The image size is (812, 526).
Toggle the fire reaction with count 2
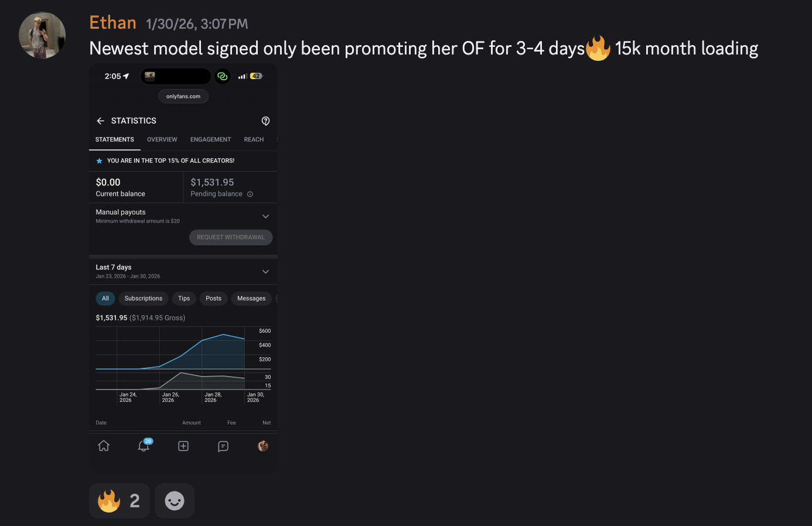tap(120, 501)
